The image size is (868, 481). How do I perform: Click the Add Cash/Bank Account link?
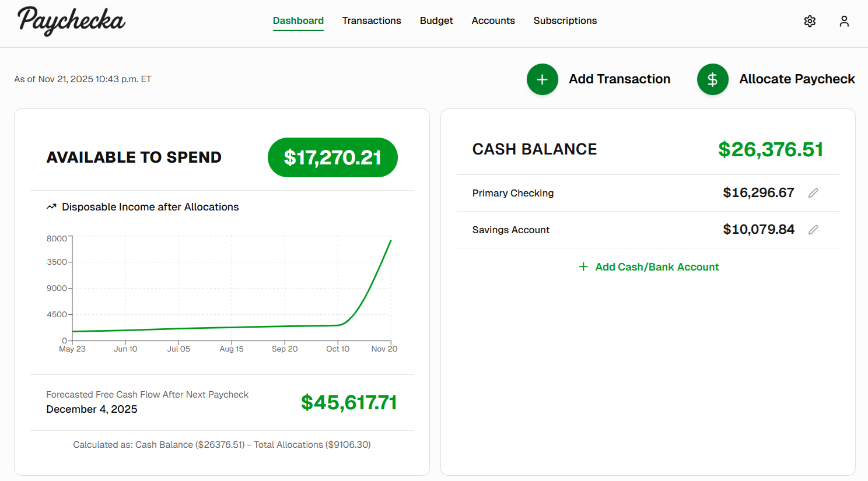click(x=657, y=266)
